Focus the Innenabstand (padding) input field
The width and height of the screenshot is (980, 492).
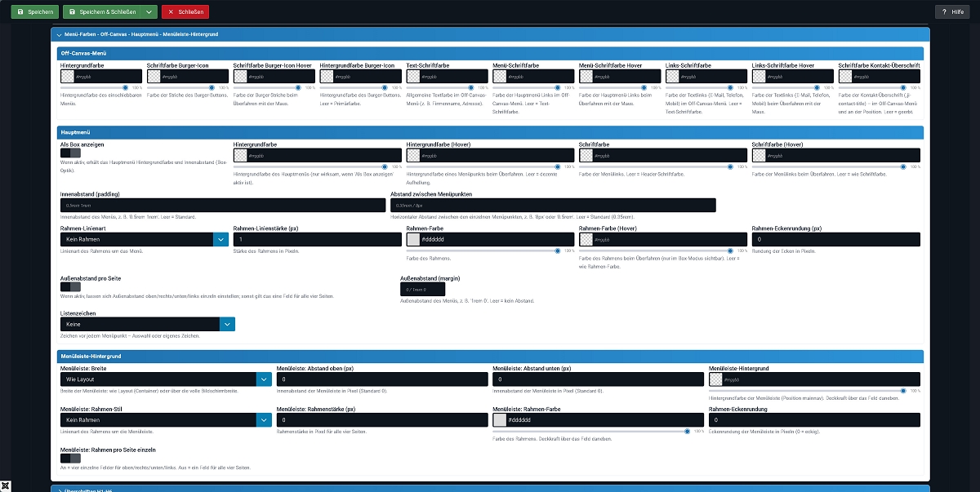(x=223, y=206)
